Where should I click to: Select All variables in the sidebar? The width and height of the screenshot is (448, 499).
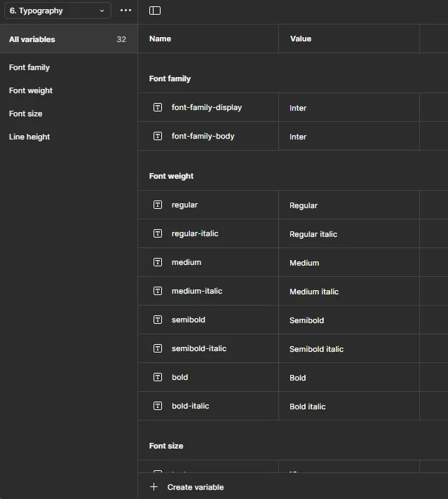tap(69, 39)
